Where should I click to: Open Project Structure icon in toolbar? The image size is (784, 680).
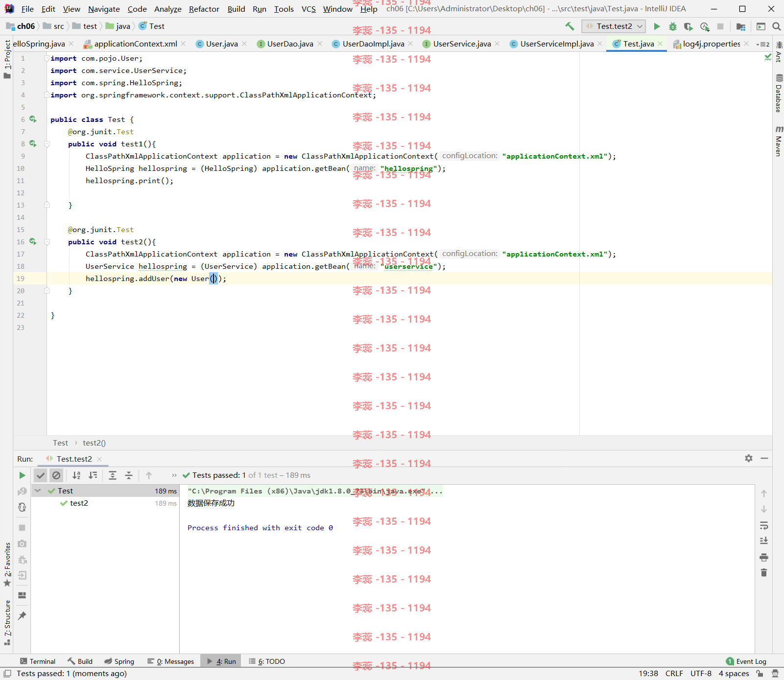(741, 26)
